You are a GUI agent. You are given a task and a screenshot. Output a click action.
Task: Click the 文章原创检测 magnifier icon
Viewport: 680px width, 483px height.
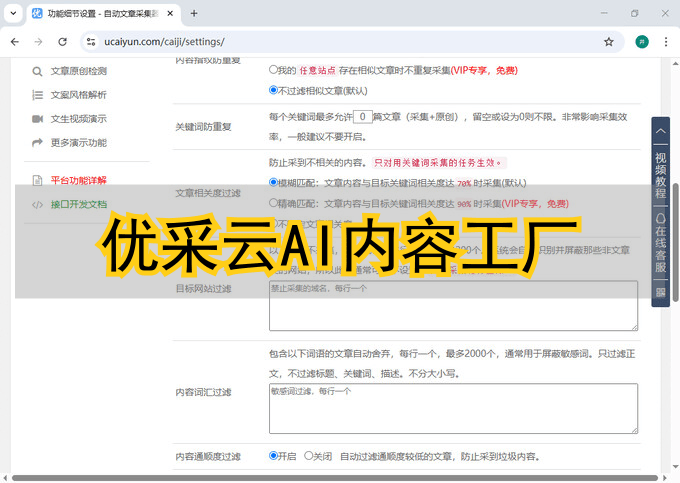[37, 71]
